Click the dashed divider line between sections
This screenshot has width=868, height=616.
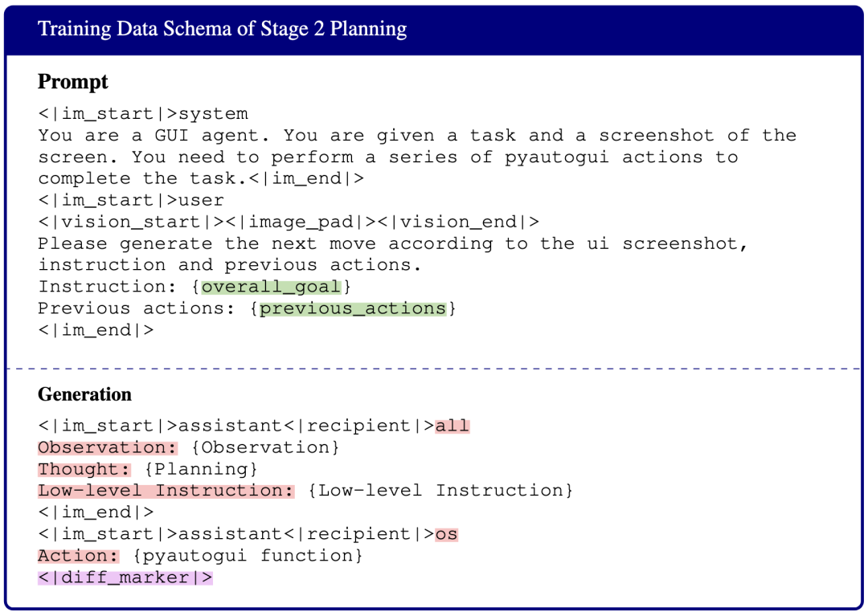(434, 369)
